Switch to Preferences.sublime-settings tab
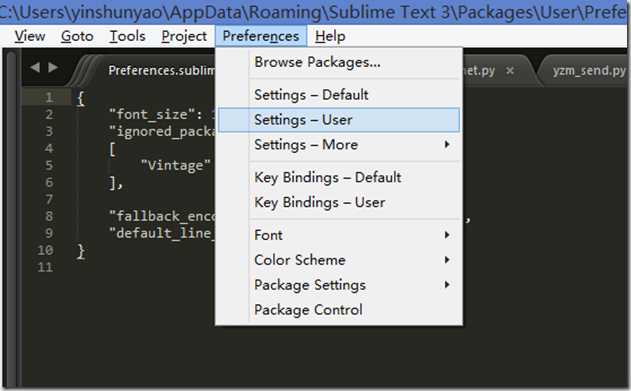 [161, 71]
